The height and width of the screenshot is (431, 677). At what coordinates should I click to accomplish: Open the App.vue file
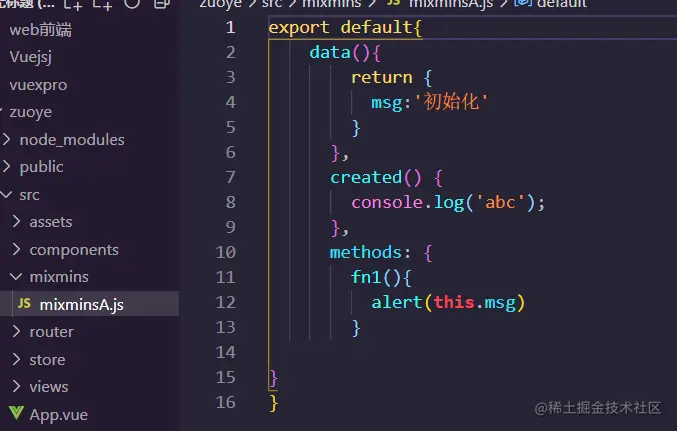tap(59, 415)
